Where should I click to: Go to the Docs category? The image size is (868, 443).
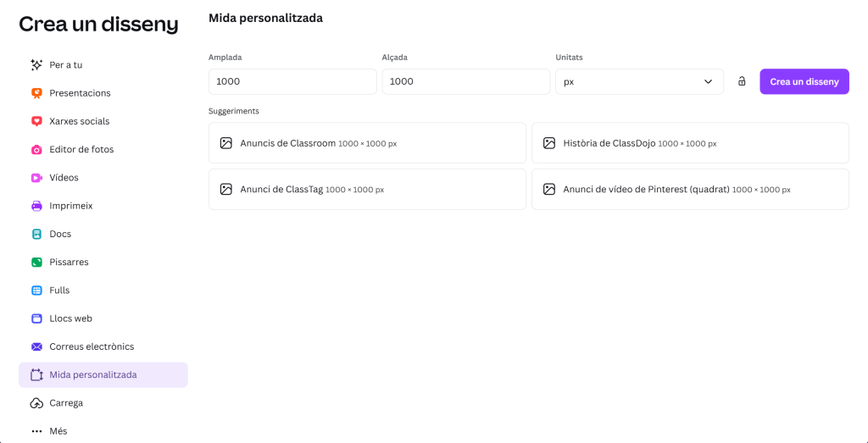coord(60,234)
